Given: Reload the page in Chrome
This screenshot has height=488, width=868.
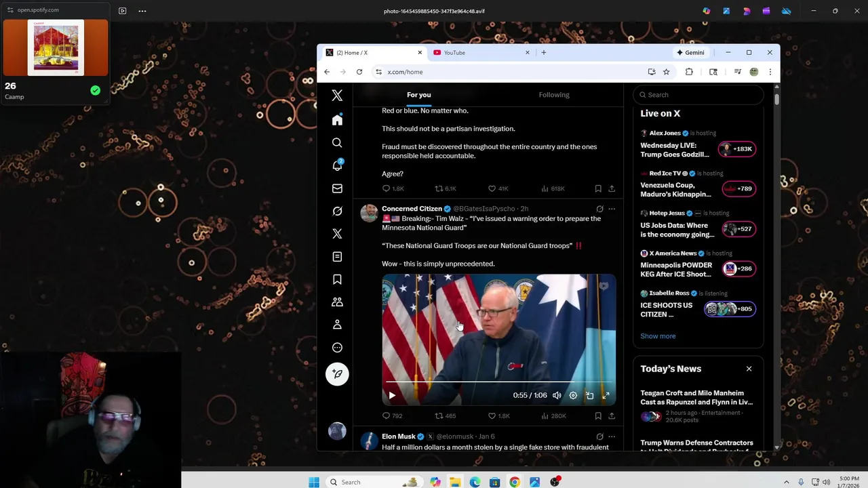Looking at the screenshot, I should click(359, 72).
